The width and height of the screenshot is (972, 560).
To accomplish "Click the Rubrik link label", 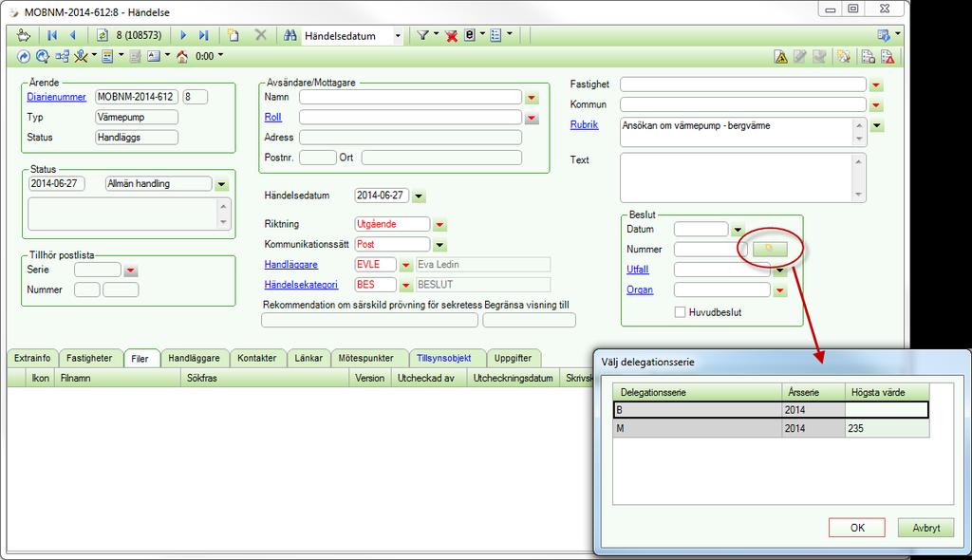I will [x=584, y=124].
